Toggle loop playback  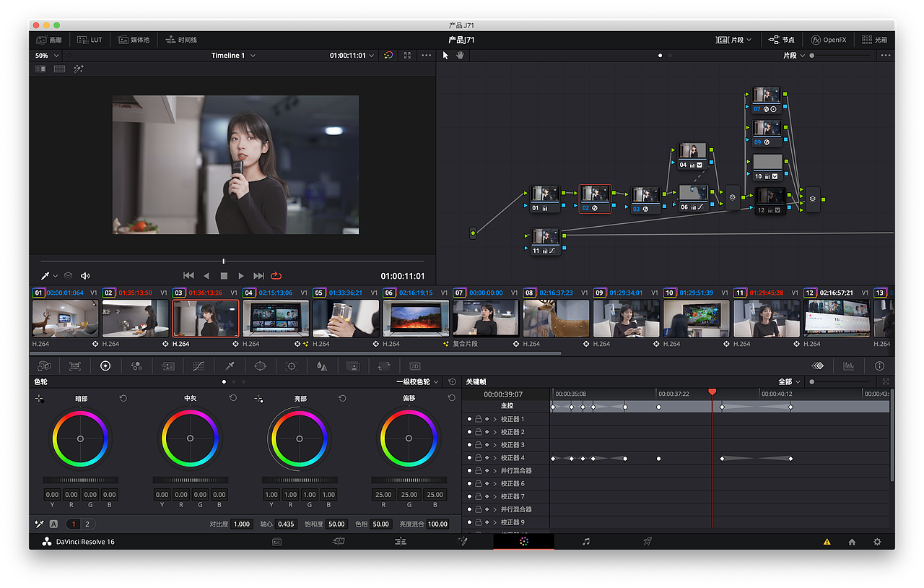click(x=276, y=276)
